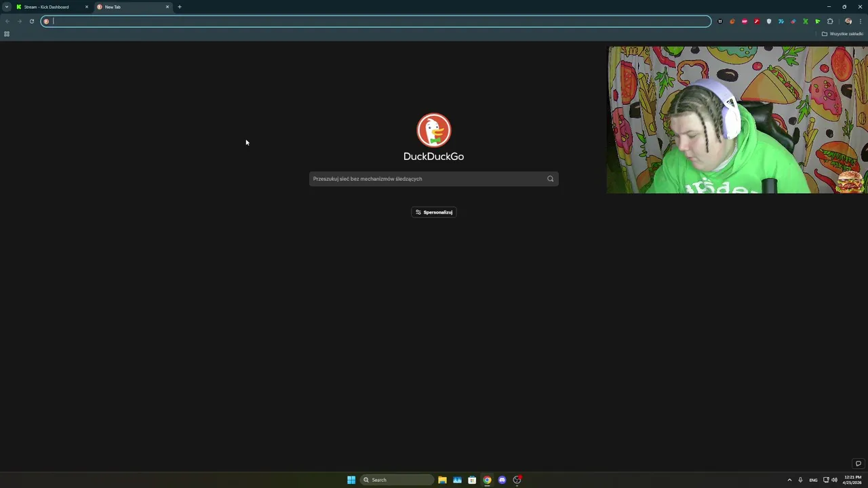This screenshot has width=868, height=488.
Task: Click the red slash extension icon
Action: click(757, 21)
